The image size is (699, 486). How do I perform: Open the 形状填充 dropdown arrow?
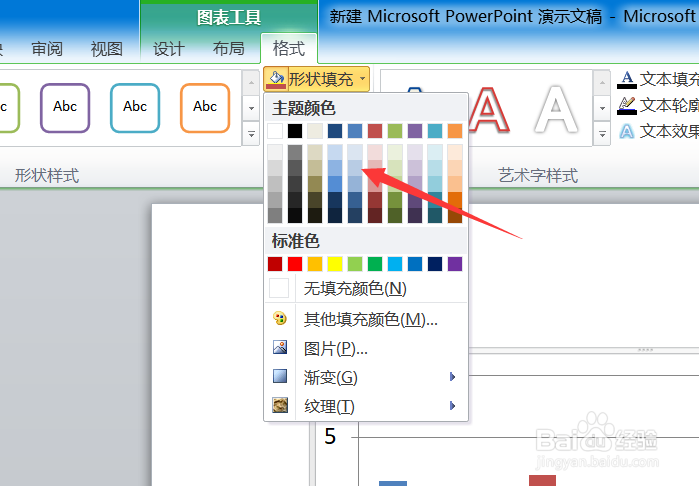tap(363, 79)
